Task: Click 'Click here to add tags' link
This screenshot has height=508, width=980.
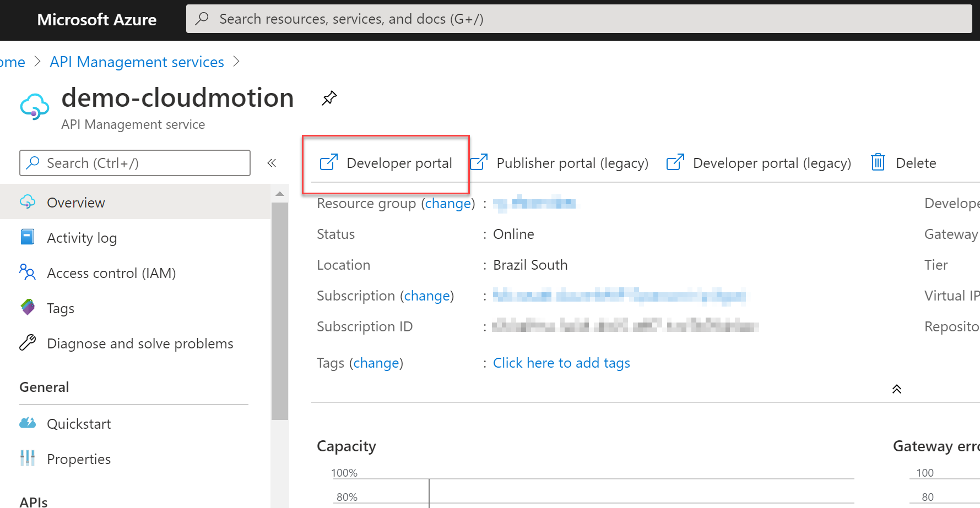Action: pos(561,363)
